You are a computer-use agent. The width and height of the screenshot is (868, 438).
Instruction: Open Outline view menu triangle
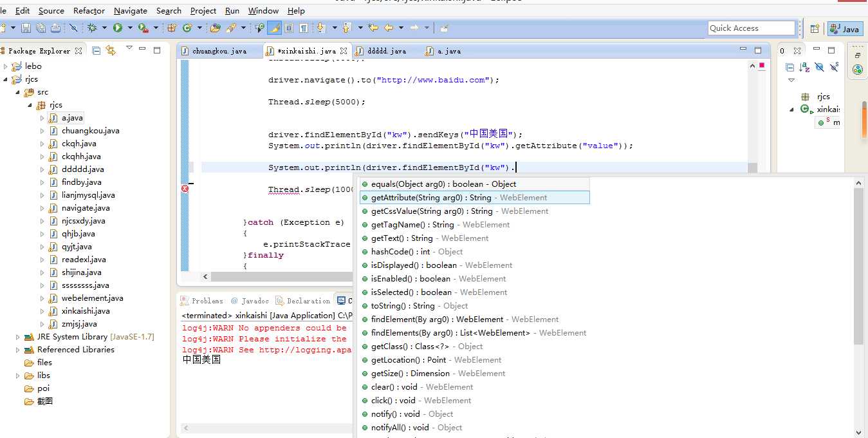coord(791,81)
